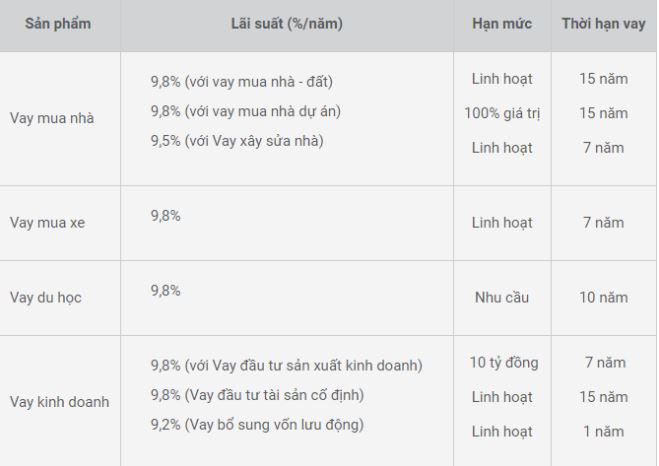Select the "Vay đầu tư sản xuất kinh doanh" rate

pos(286,365)
